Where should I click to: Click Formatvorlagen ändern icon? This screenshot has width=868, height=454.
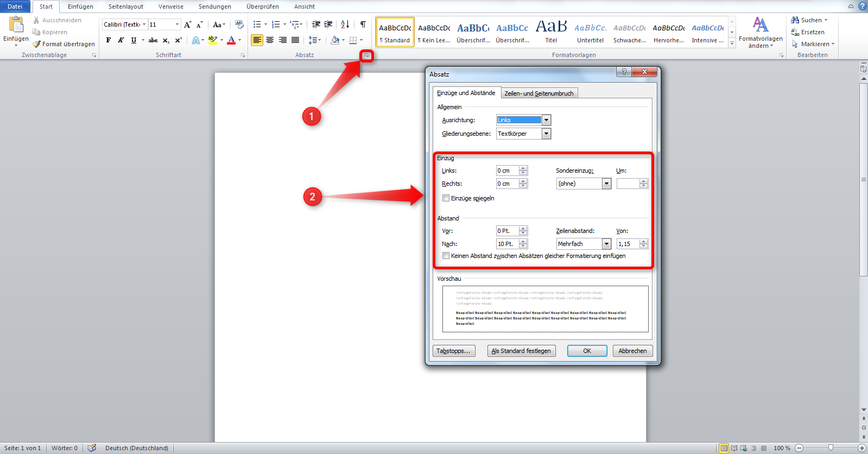click(x=761, y=25)
